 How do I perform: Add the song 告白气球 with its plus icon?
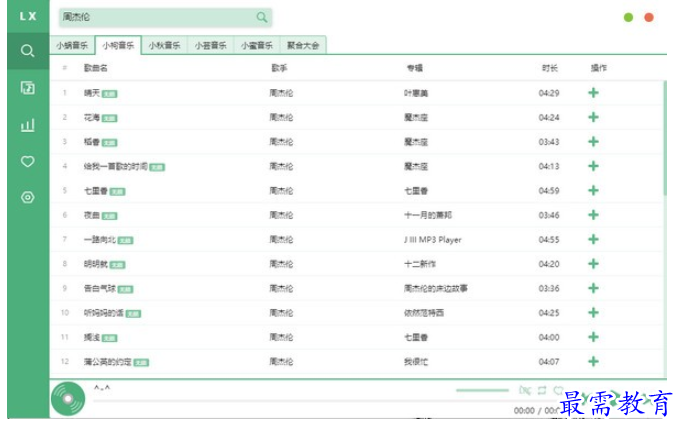[x=593, y=288]
